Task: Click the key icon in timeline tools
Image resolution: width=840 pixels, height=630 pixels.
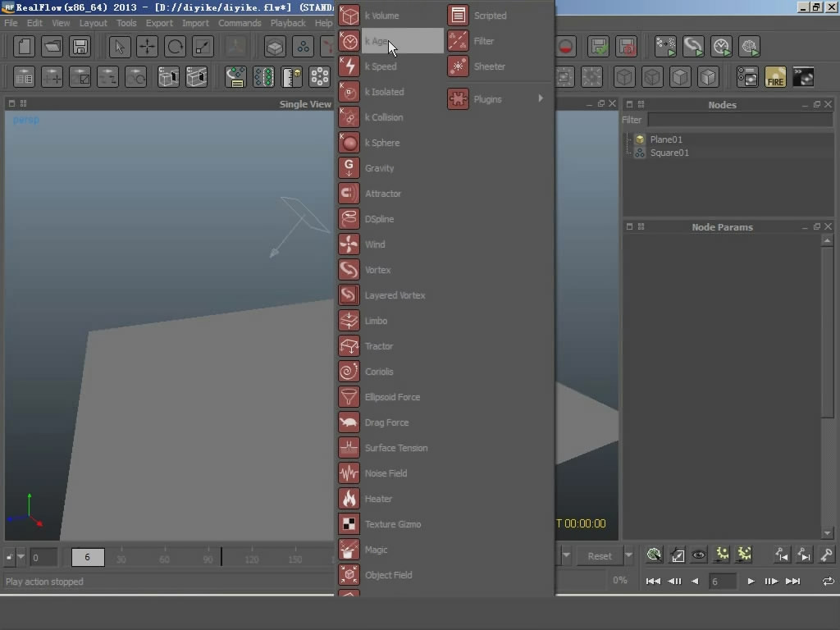Action: (826, 555)
